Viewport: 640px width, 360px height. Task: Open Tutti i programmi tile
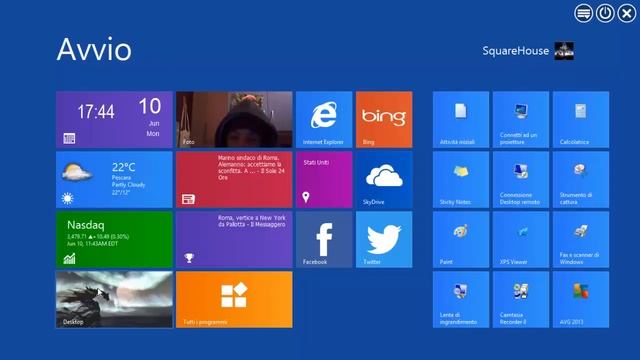click(x=234, y=300)
